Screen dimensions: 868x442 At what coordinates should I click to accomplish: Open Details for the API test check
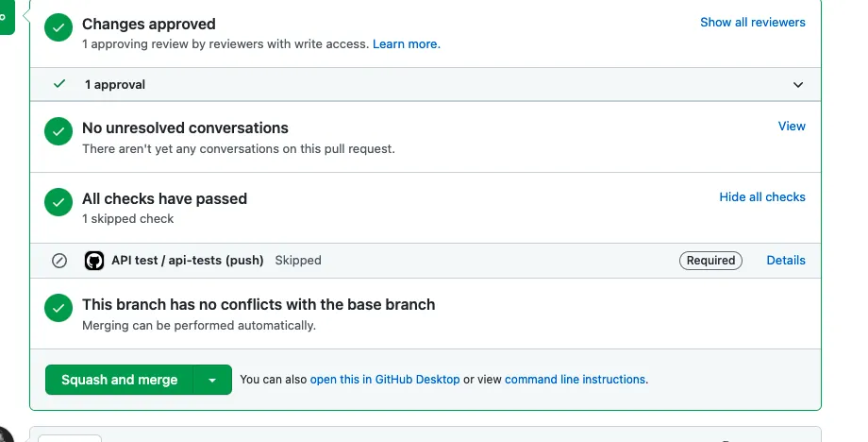tap(786, 260)
